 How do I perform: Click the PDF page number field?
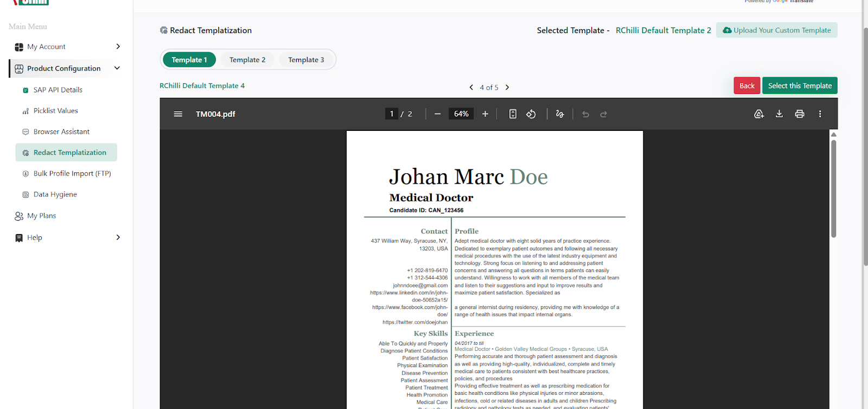pyautogui.click(x=392, y=114)
